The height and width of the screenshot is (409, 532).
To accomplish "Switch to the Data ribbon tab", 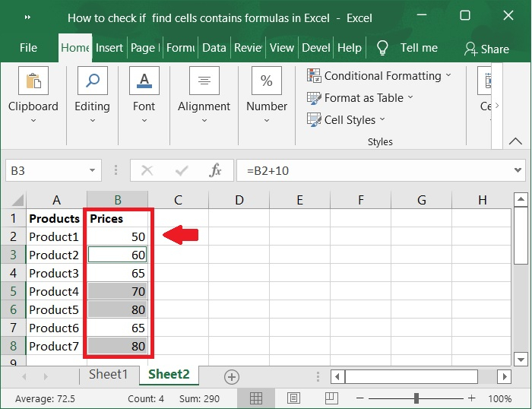I will tap(214, 48).
